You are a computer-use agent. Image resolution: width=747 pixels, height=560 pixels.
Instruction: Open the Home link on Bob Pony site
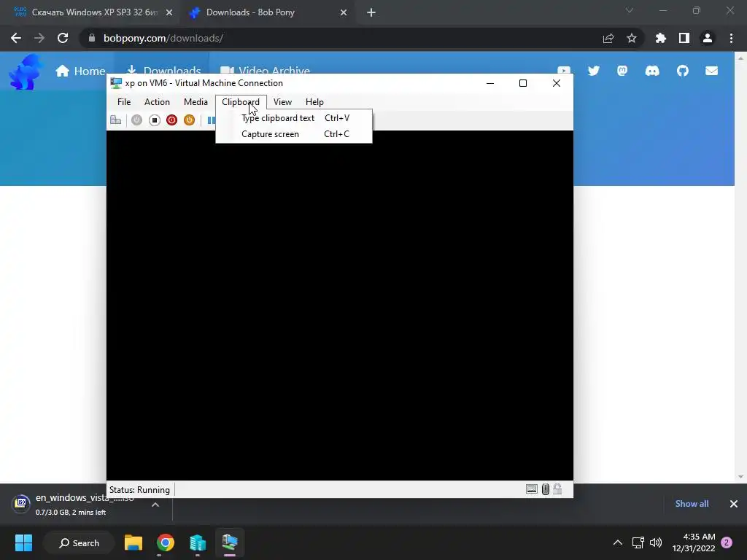[80, 71]
